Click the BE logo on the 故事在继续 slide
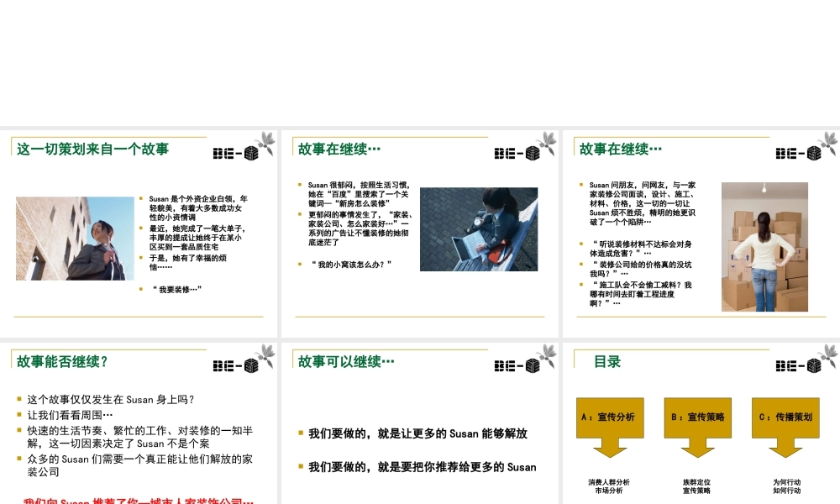The width and height of the screenshot is (840, 504). pyautogui.click(x=517, y=154)
